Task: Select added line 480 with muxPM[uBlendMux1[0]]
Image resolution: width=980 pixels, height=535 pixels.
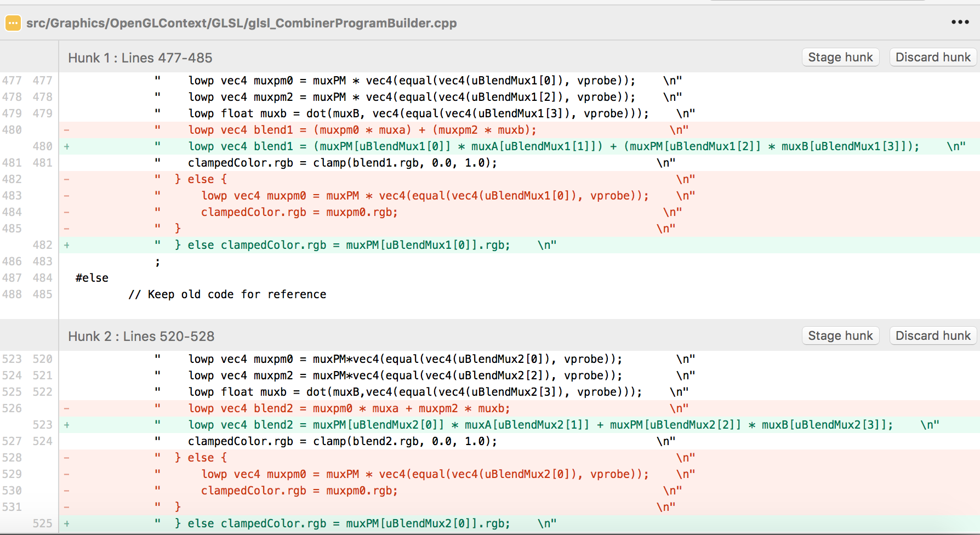Action: (519, 146)
